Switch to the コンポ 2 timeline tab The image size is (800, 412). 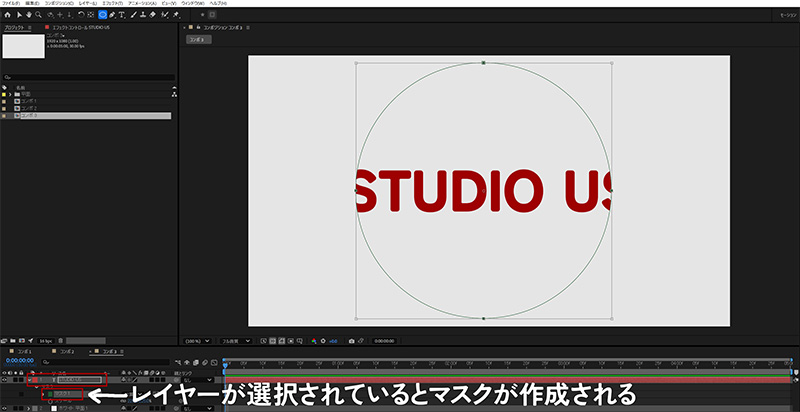pyautogui.click(x=68, y=352)
